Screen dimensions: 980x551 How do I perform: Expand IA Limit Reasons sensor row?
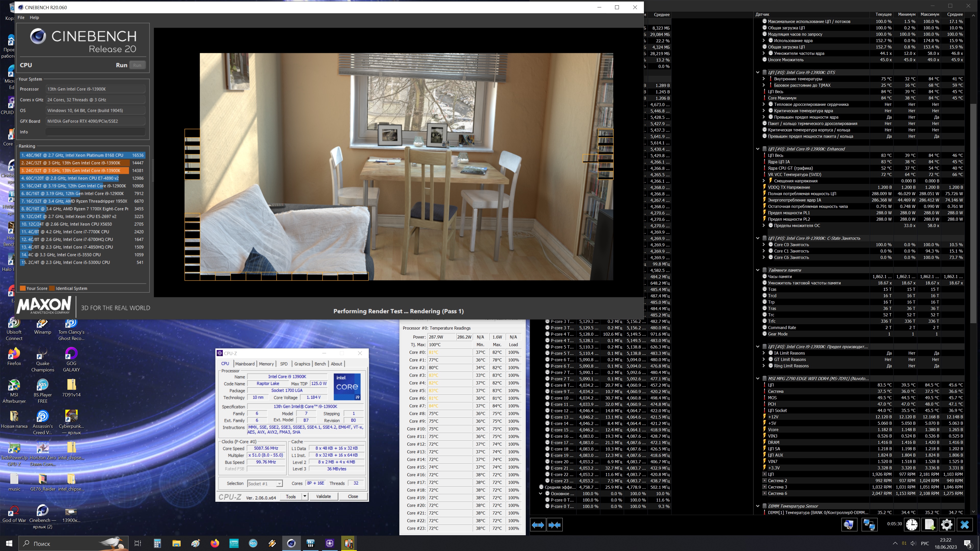[764, 353]
